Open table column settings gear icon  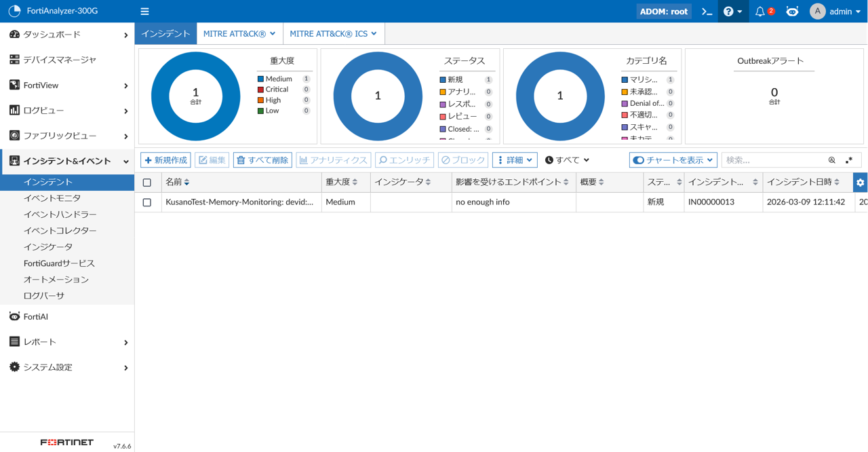coord(860,183)
